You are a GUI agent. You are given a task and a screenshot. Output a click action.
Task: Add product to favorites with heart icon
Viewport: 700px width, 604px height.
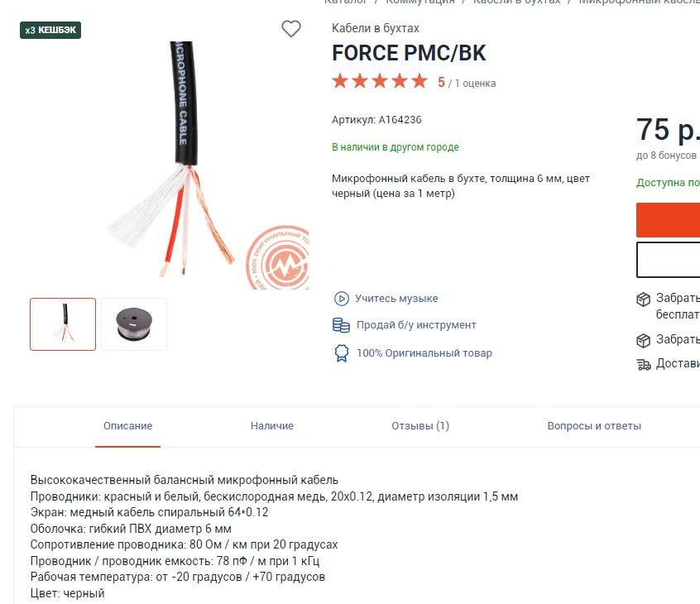pyautogui.click(x=291, y=29)
